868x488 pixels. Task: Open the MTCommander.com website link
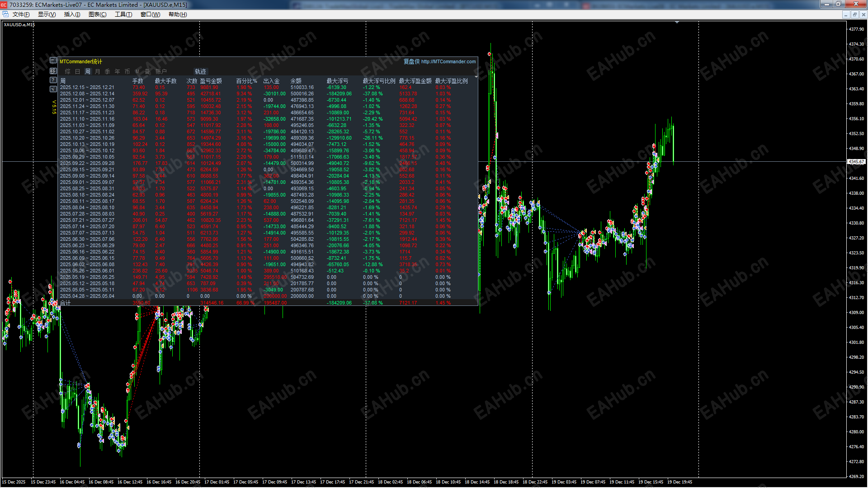[448, 61]
